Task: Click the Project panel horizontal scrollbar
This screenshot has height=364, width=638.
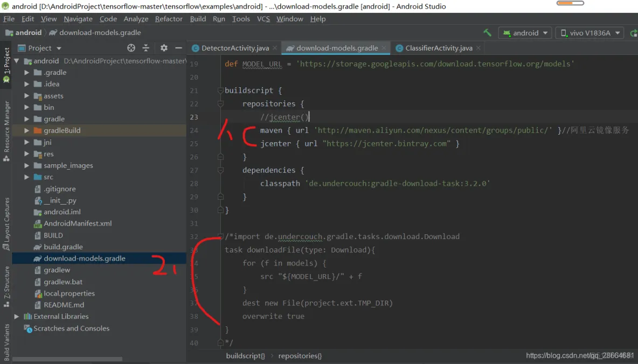Action: (x=67, y=359)
